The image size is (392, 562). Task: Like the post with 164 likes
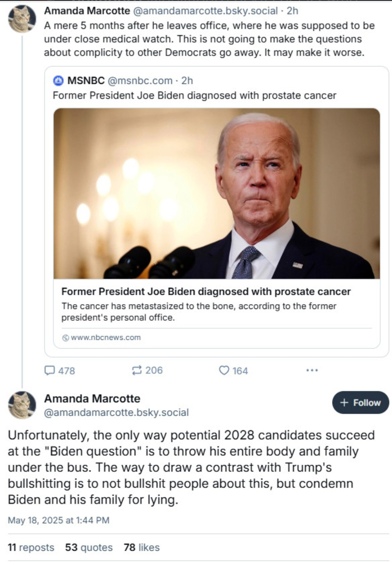(x=224, y=370)
